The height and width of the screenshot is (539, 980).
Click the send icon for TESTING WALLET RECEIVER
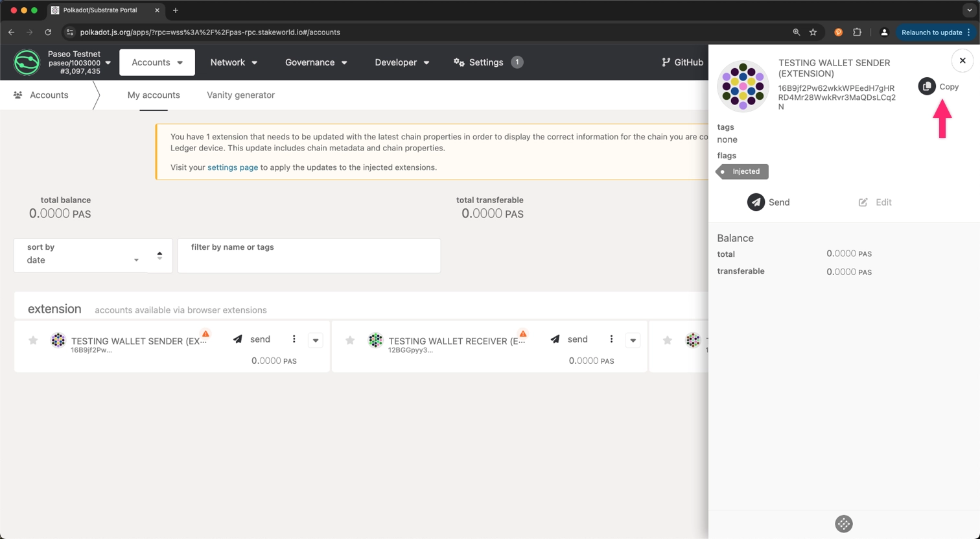coord(555,339)
